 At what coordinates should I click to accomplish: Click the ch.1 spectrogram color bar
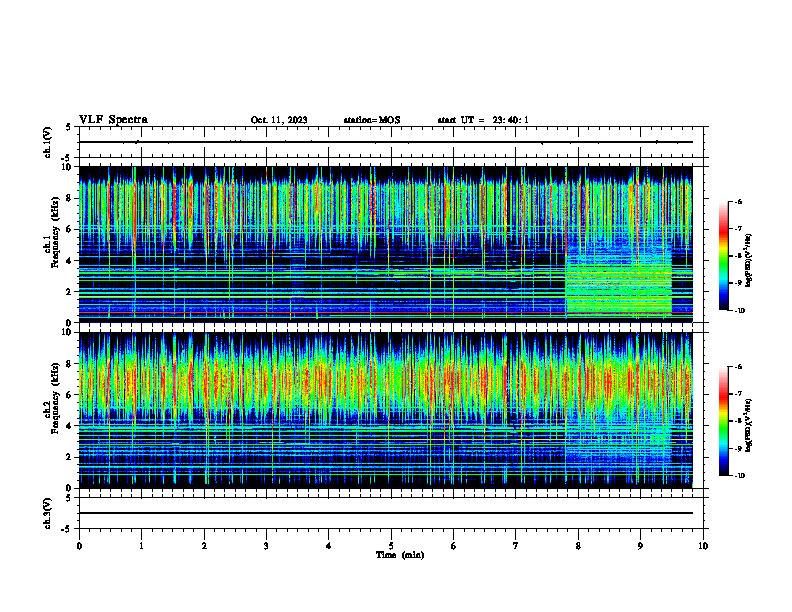pyautogui.click(x=723, y=256)
